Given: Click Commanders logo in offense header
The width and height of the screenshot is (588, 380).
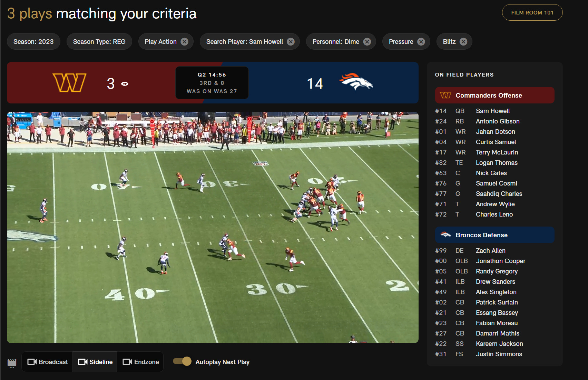Looking at the screenshot, I should (x=445, y=95).
